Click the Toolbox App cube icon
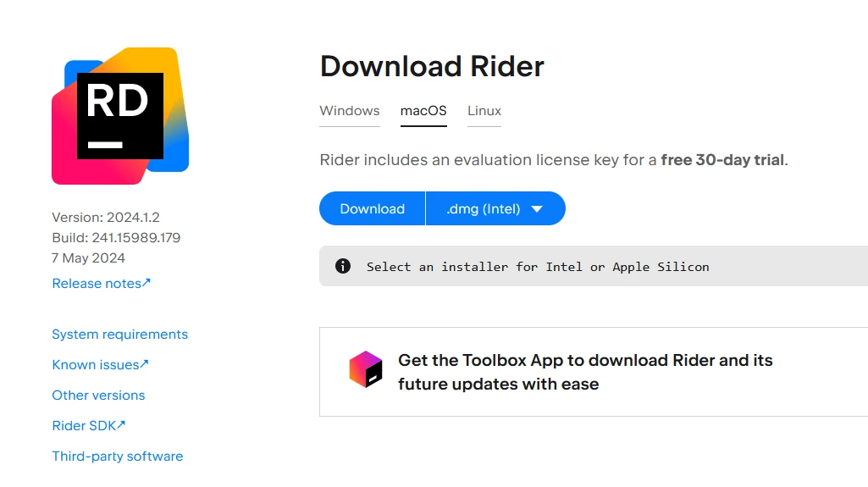This screenshot has width=868, height=487. [366, 369]
